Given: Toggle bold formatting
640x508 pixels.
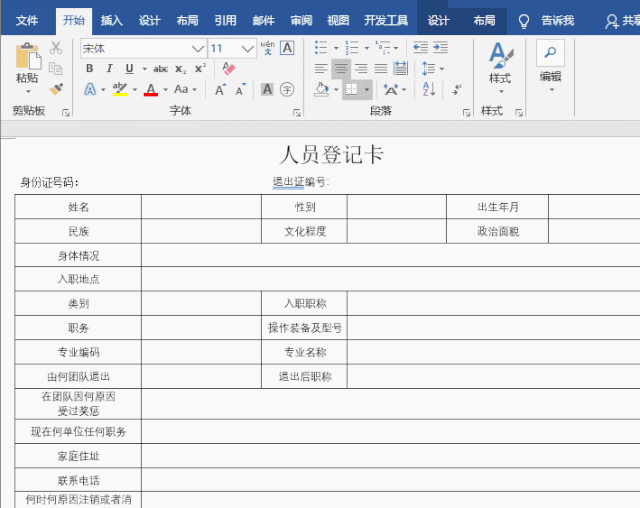Looking at the screenshot, I should point(89,69).
